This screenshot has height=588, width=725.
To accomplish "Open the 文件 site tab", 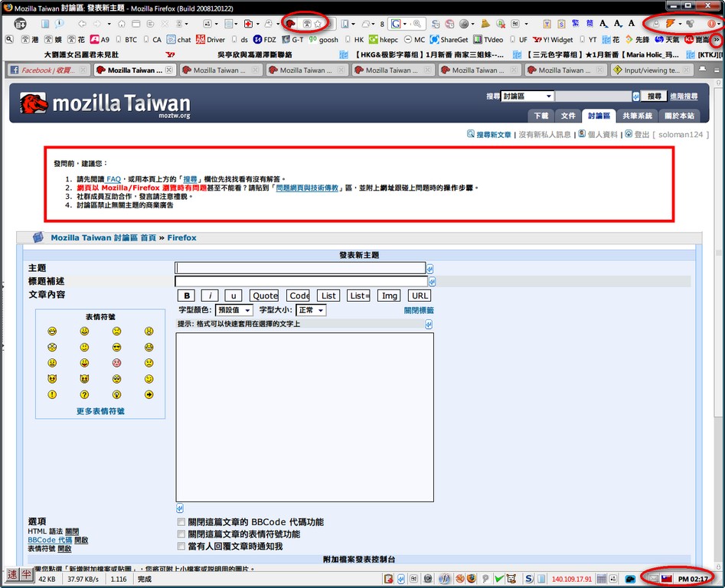I will click(568, 116).
